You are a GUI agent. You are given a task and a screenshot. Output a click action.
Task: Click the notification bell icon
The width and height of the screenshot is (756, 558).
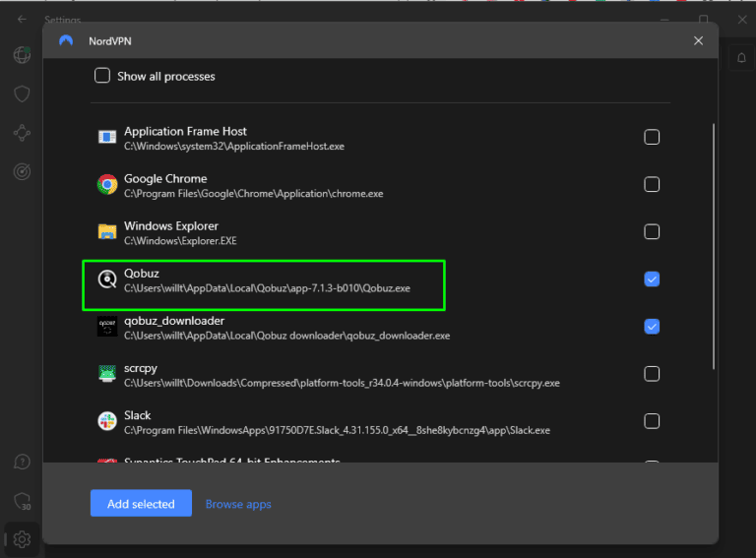coord(742,58)
